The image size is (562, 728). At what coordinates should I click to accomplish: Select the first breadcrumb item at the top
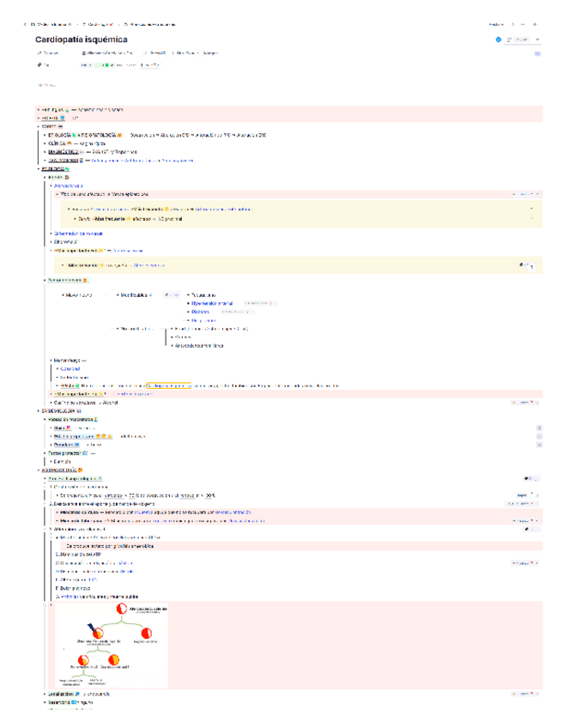pyautogui.click(x=52, y=24)
